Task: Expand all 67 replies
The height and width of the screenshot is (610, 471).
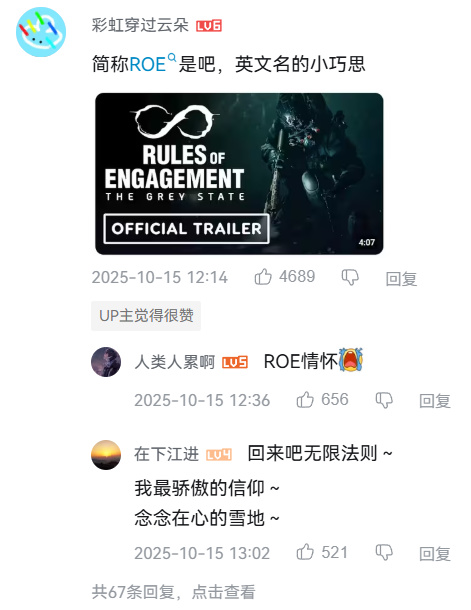Action: 173,592
